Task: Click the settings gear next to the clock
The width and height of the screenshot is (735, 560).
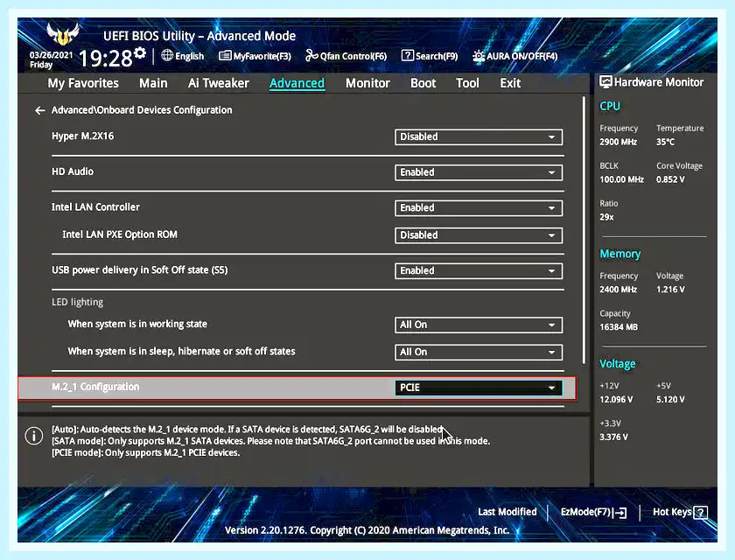Action: pyautogui.click(x=140, y=52)
